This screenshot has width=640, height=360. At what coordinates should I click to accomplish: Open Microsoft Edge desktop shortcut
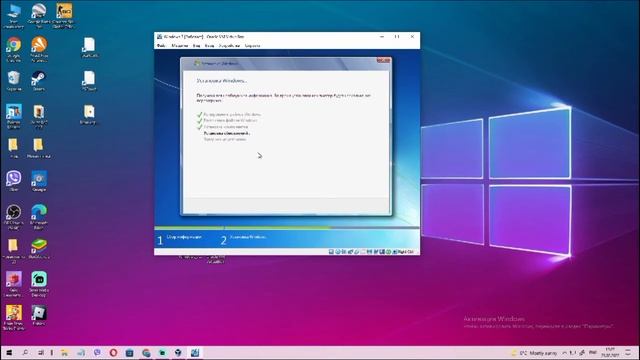[x=39, y=217]
